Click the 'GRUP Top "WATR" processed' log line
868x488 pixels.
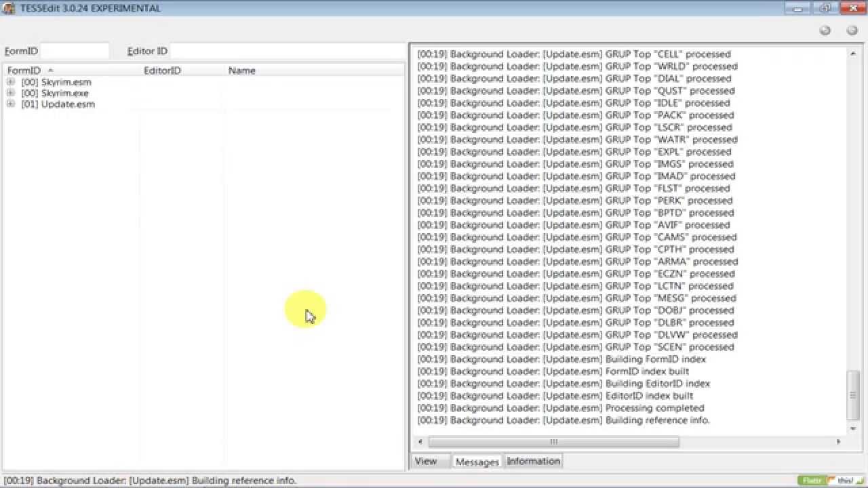tap(577, 140)
